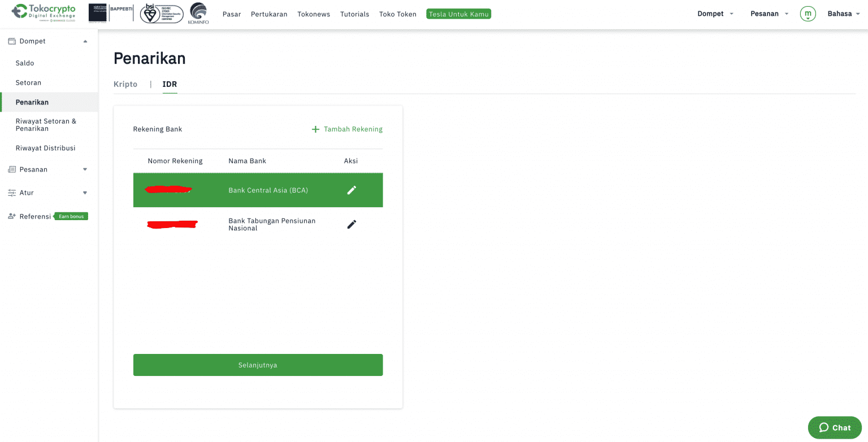Click the bsi ISO certification logo
This screenshot has height=442, width=868.
162,13
